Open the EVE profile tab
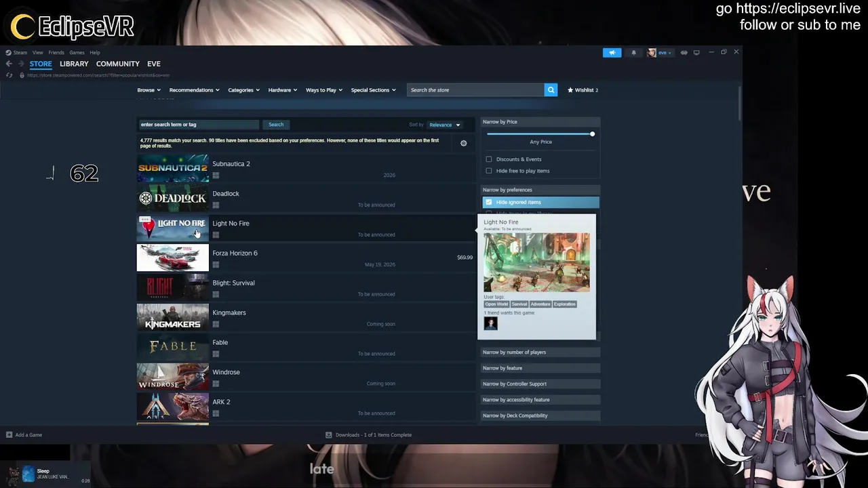The width and height of the screenshot is (868, 488). coord(154,64)
